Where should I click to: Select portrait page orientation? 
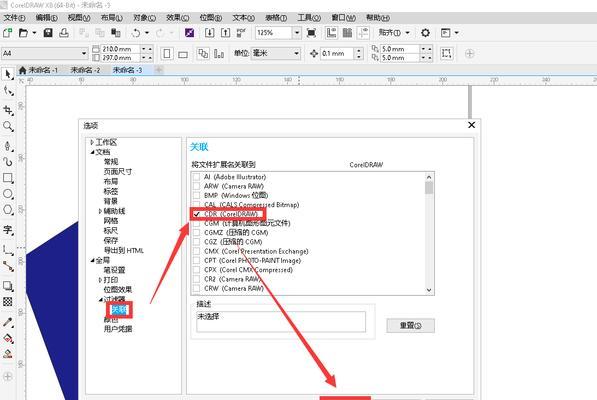tap(167, 54)
